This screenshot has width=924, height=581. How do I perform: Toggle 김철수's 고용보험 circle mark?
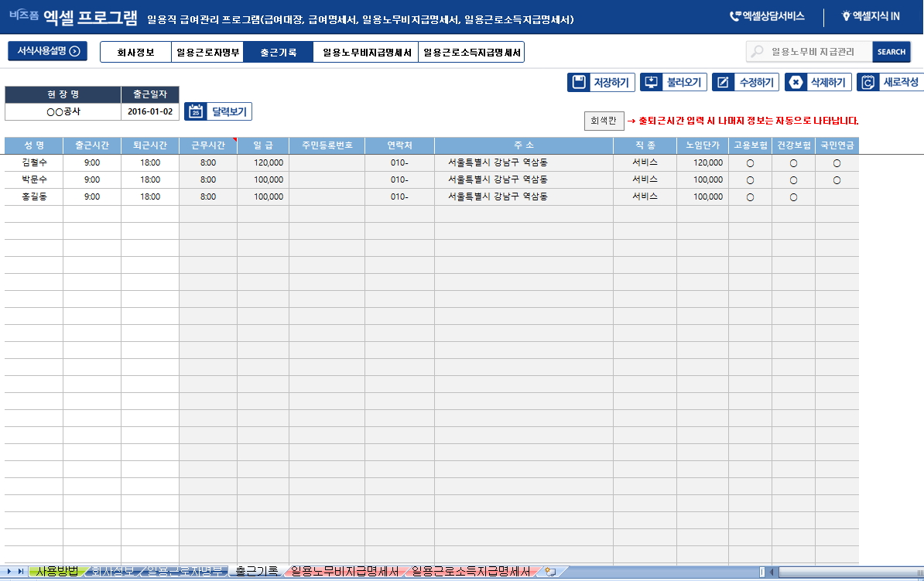750,163
